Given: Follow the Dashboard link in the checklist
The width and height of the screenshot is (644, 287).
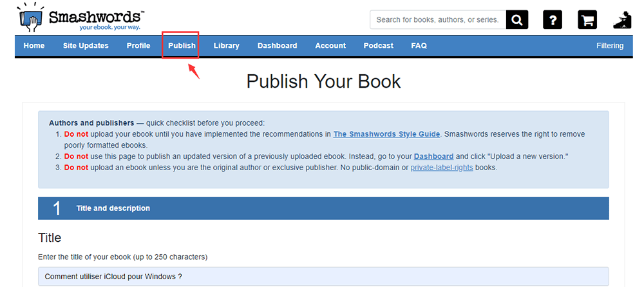Looking at the screenshot, I should (434, 157).
